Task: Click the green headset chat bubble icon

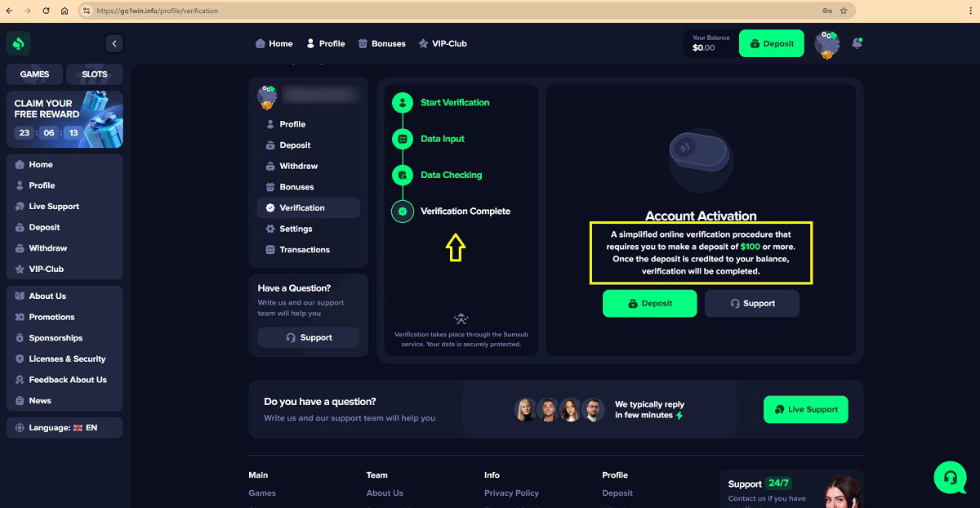Action: pos(950,478)
